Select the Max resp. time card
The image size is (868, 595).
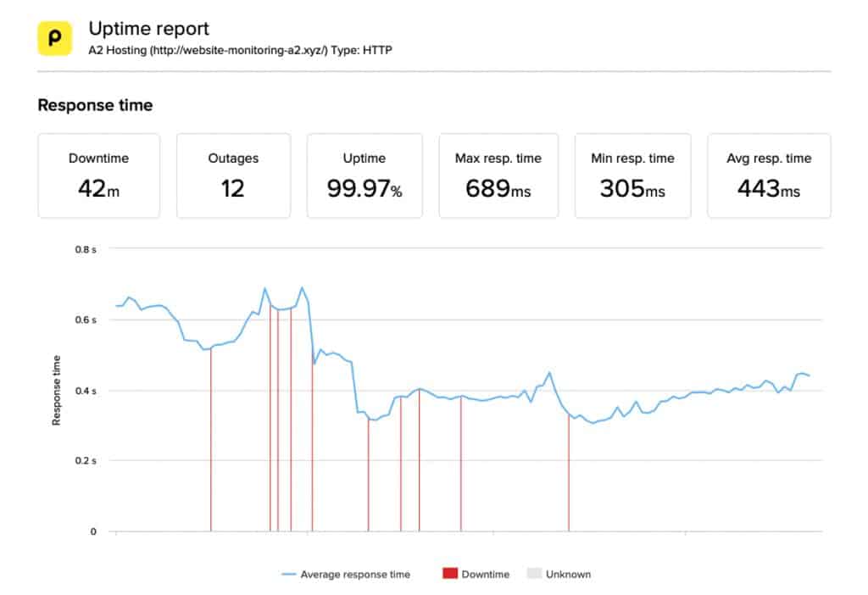498,175
